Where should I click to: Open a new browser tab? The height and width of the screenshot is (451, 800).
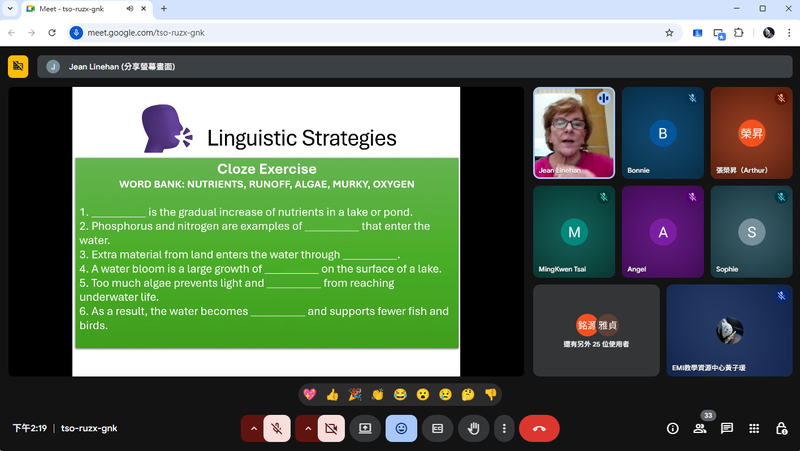(164, 9)
